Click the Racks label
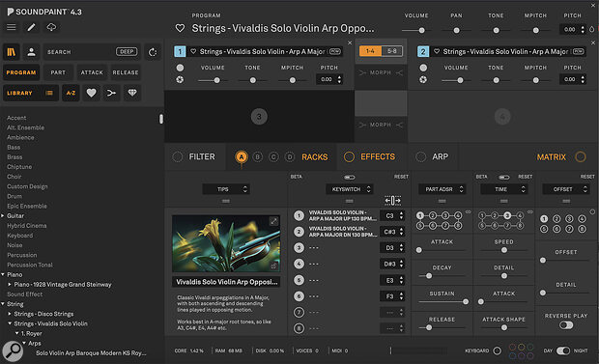 314,157
